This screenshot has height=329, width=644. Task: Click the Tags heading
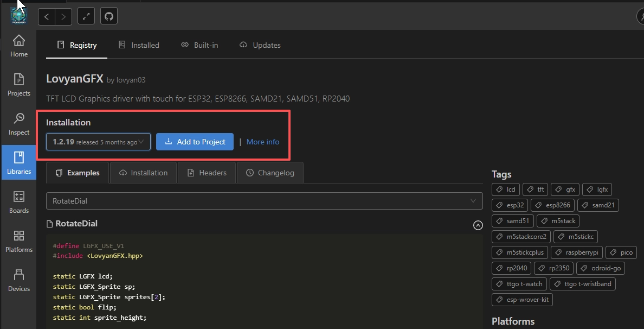[501, 174]
